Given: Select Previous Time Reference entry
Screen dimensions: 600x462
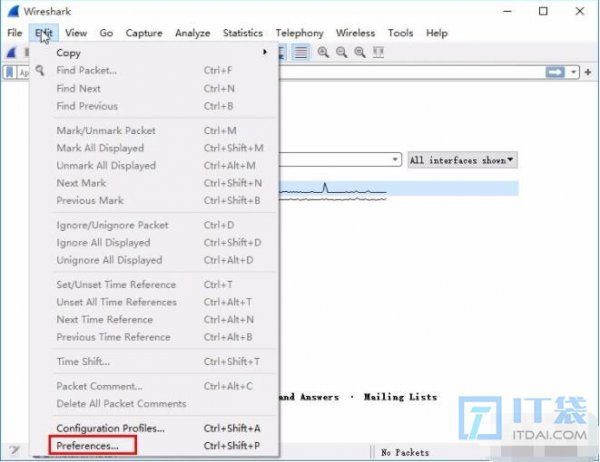Looking at the screenshot, I should [154, 337].
